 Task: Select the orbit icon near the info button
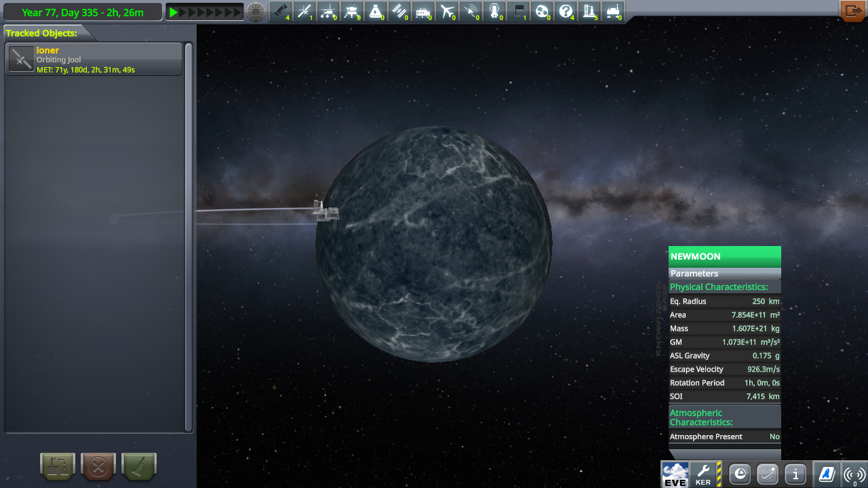click(767, 474)
